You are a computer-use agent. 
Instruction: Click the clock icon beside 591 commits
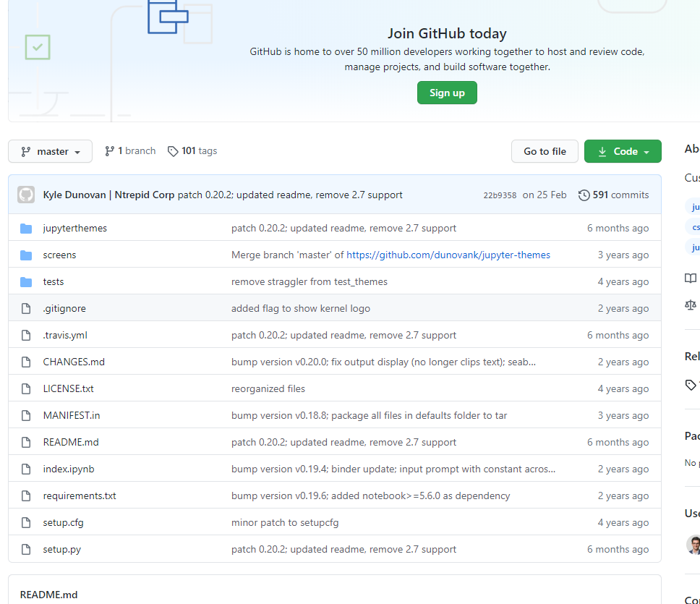point(584,195)
